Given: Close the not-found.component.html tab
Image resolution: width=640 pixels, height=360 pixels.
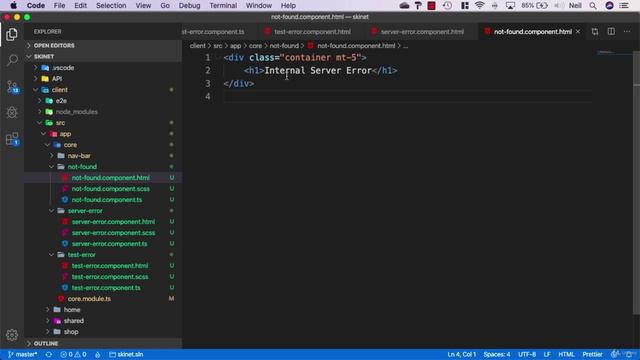Looking at the screenshot, I should 578,31.
